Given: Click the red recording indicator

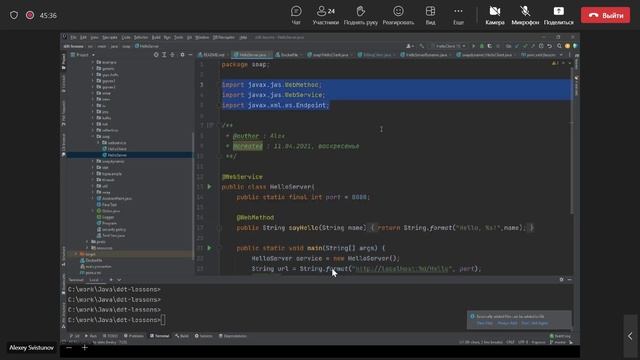Looking at the screenshot, I should 30,15.
